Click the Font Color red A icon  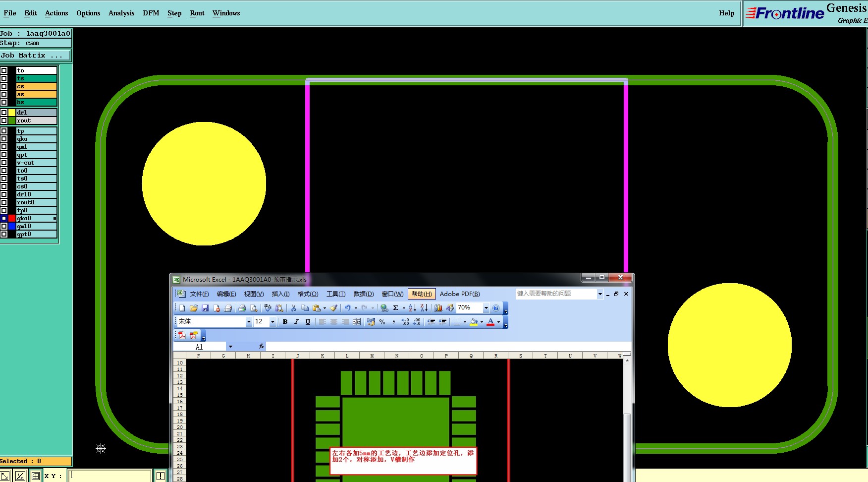pyautogui.click(x=490, y=322)
